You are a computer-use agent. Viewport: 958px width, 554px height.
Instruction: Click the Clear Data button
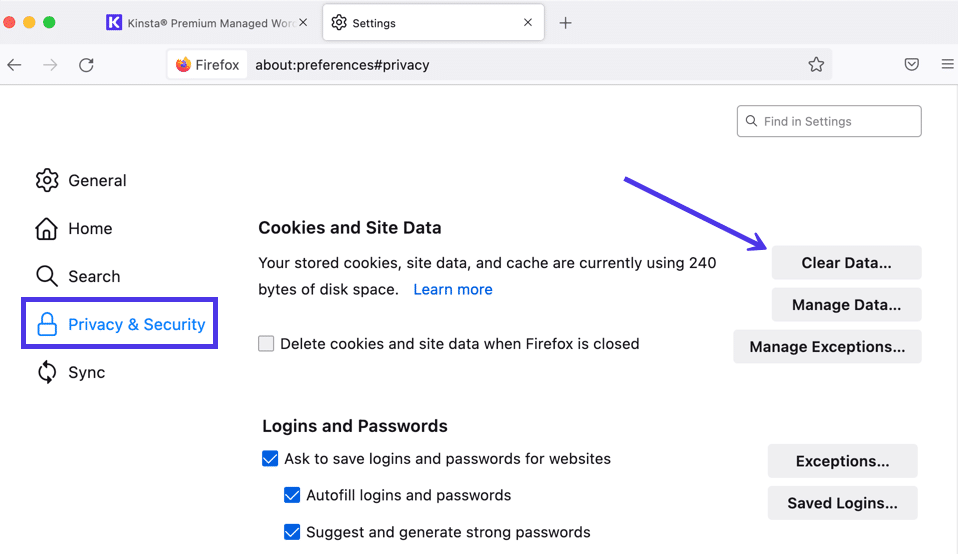coord(846,263)
